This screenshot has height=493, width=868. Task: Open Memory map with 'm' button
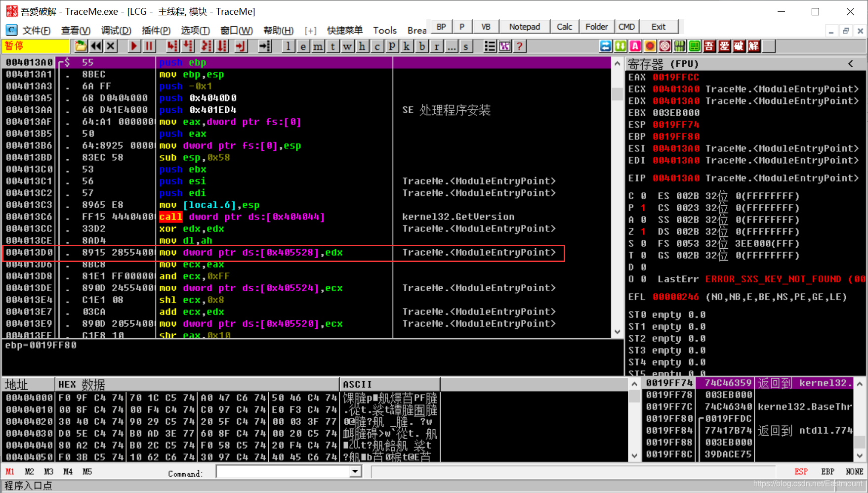tap(318, 46)
